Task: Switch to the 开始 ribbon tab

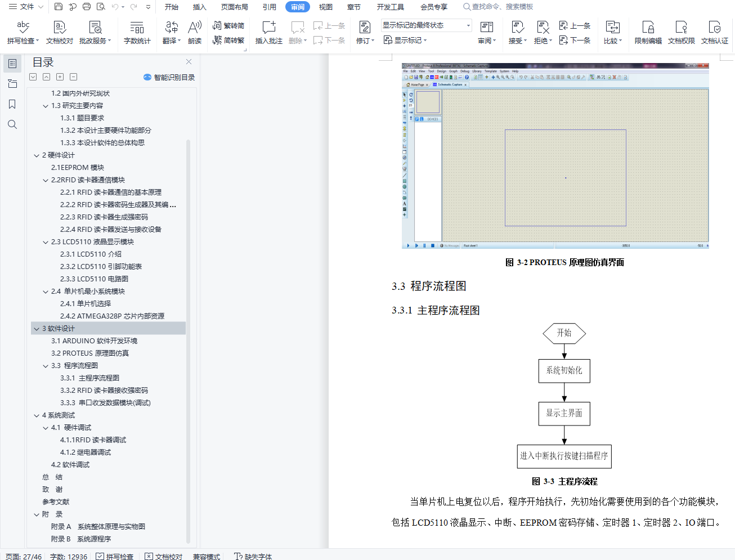Action: (172, 7)
